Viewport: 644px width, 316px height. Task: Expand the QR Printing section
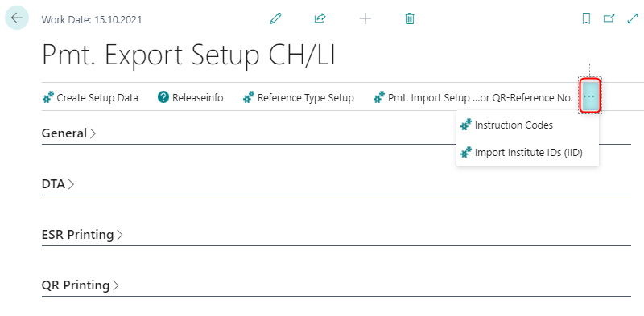coord(80,285)
